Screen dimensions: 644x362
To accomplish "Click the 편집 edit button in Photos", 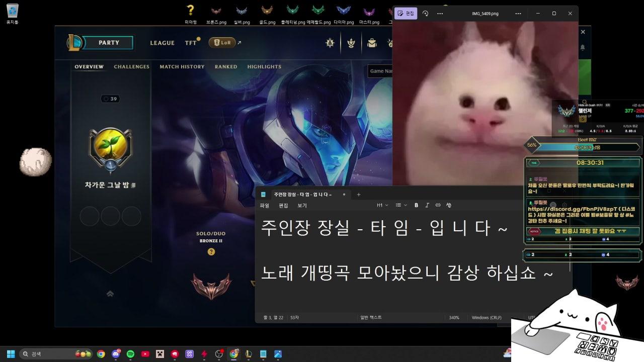I will click(406, 14).
